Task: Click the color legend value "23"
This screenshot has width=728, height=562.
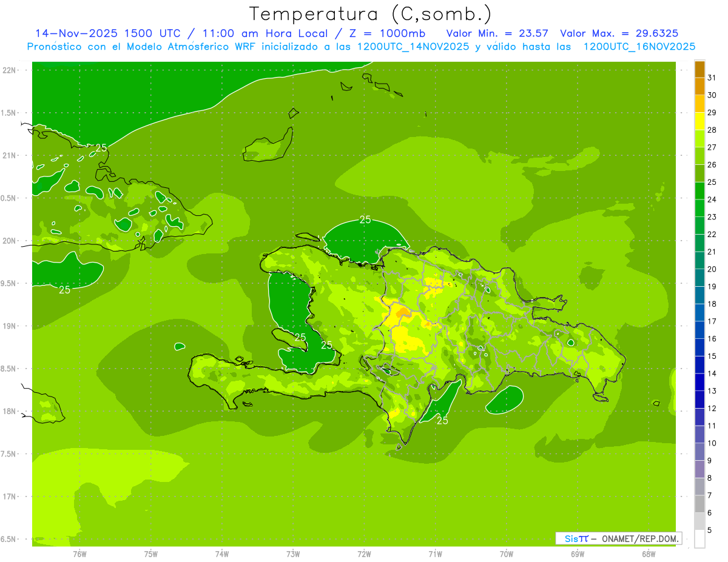Action: tap(712, 217)
